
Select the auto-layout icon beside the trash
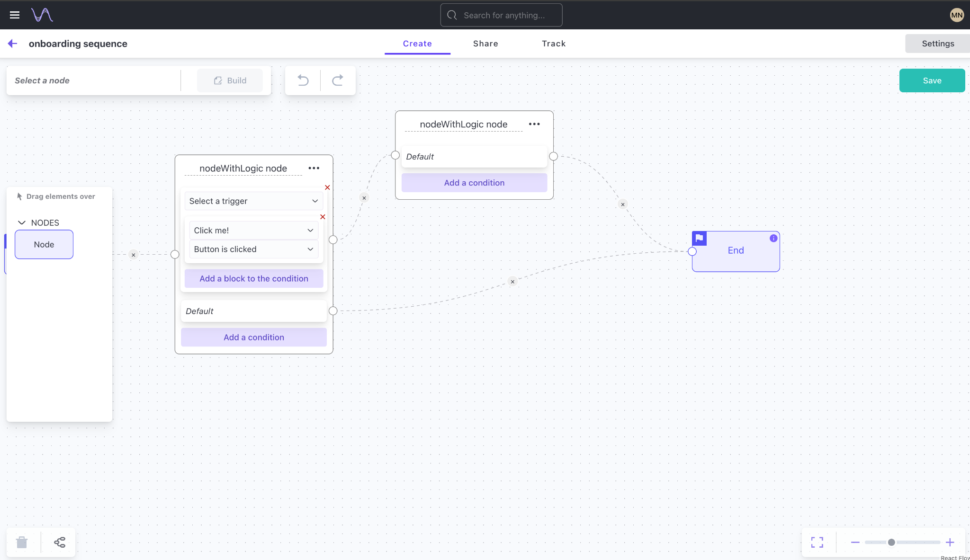point(59,542)
